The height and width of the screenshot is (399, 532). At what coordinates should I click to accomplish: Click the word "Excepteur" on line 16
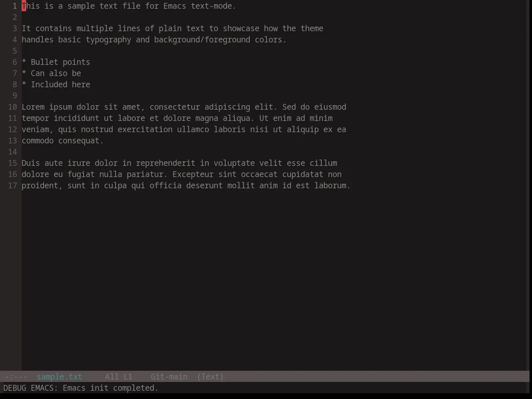point(193,175)
